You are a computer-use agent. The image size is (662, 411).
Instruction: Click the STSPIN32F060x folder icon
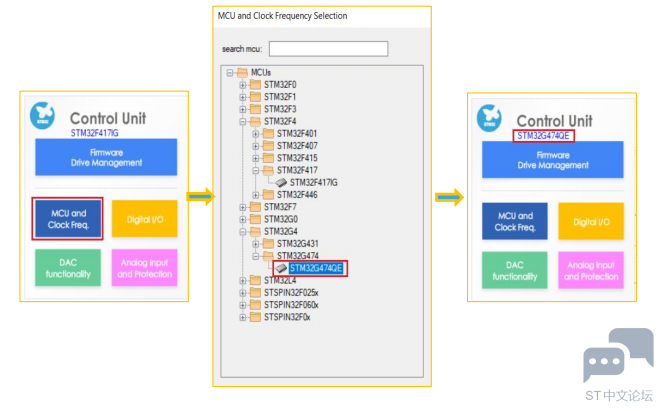pyautogui.click(x=255, y=305)
